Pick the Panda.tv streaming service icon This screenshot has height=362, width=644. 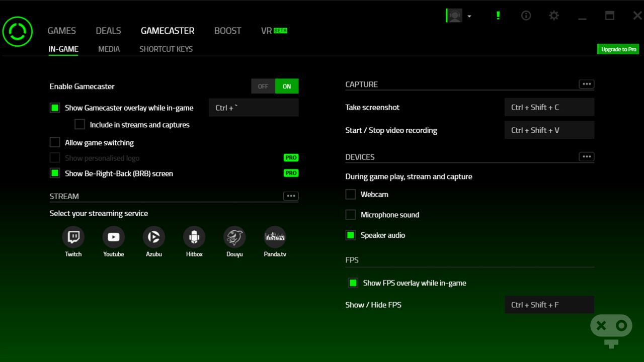(275, 237)
